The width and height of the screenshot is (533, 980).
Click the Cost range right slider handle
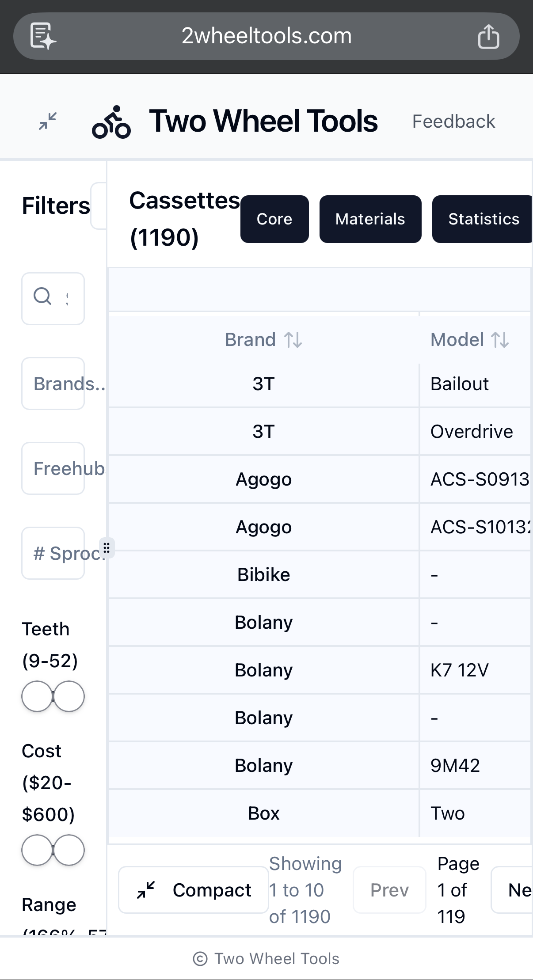click(x=69, y=850)
